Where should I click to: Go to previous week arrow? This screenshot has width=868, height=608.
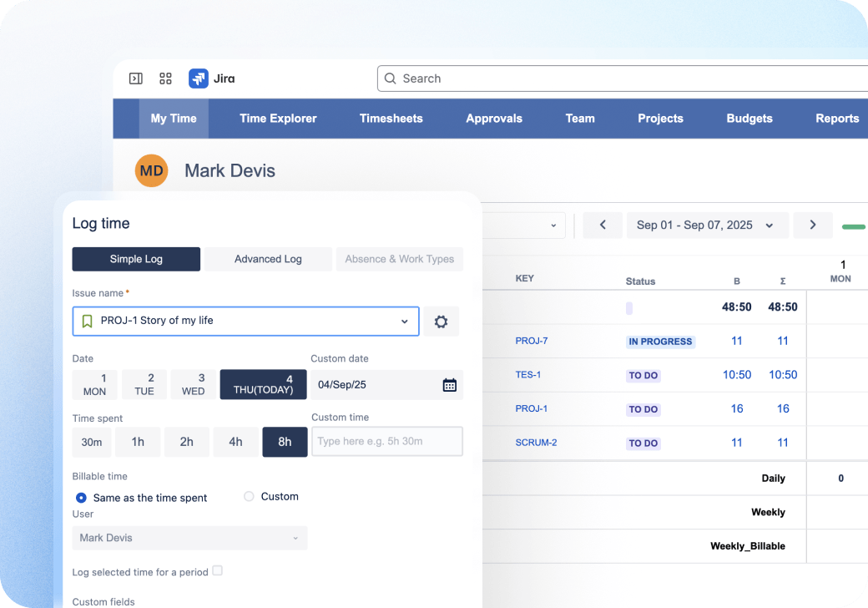tap(603, 225)
